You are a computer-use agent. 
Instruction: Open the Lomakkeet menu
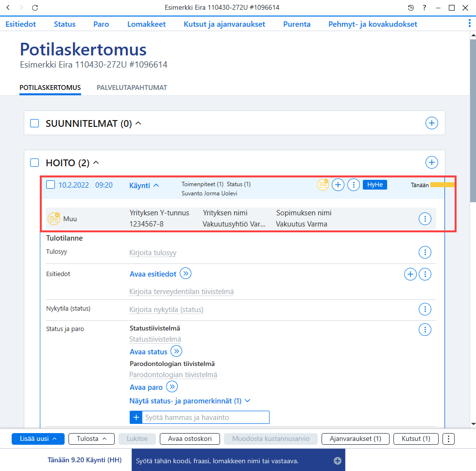tap(146, 24)
